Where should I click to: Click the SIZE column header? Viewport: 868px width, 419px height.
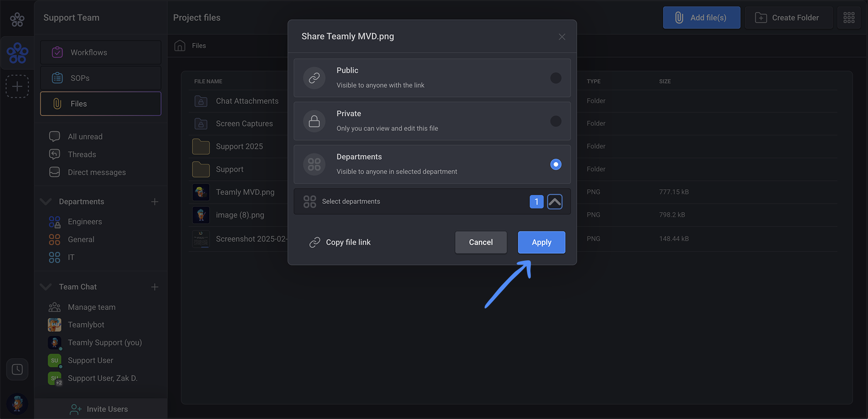(665, 81)
